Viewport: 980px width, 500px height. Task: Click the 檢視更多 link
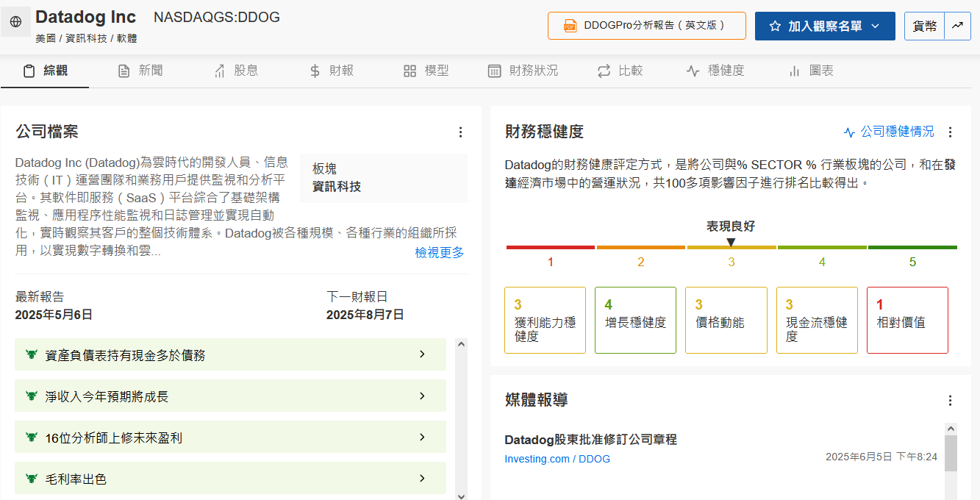440,252
